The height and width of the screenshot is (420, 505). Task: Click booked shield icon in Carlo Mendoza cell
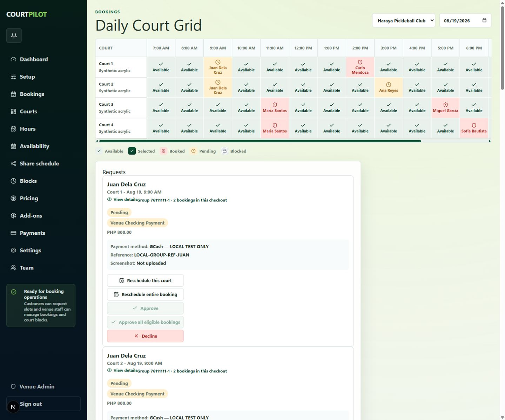(x=360, y=62)
